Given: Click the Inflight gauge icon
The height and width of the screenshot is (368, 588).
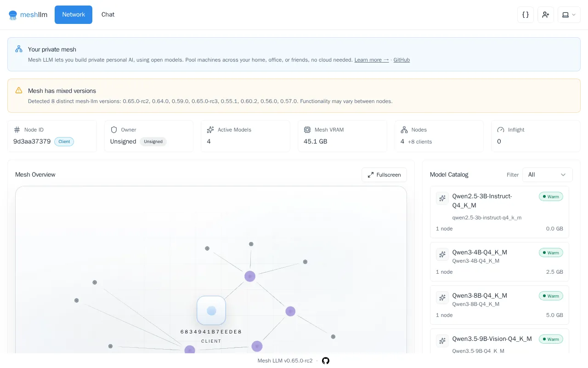Looking at the screenshot, I should [x=501, y=130].
